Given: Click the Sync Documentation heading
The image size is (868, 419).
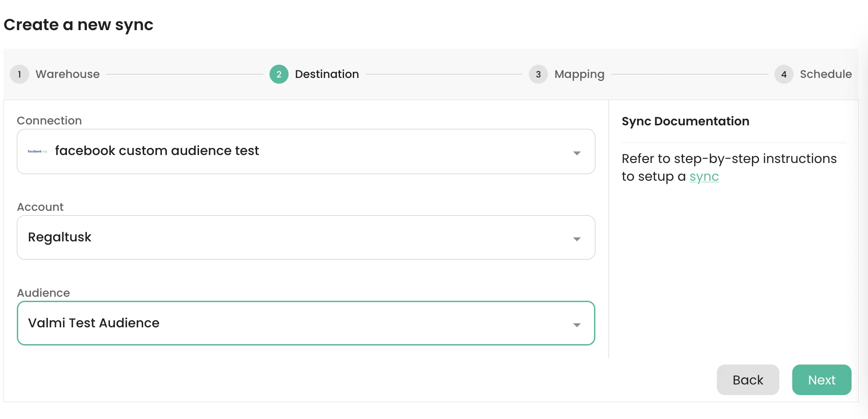Looking at the screenshot, I should [685, 121].
